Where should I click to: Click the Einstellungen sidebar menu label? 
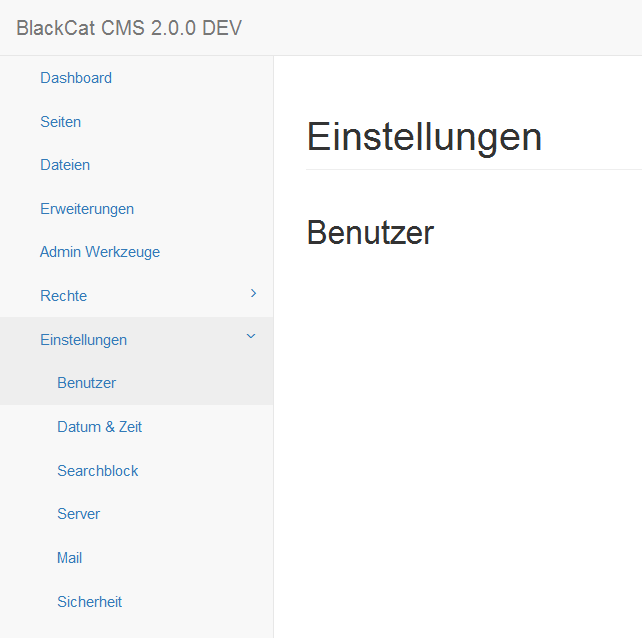(84, 340)
